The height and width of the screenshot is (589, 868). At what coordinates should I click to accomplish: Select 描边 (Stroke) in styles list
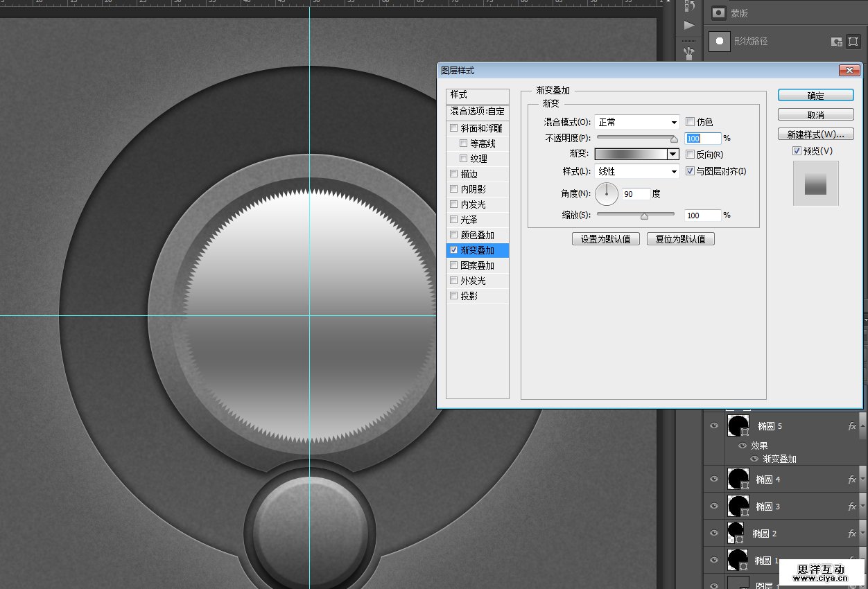[x=469, y=174]
